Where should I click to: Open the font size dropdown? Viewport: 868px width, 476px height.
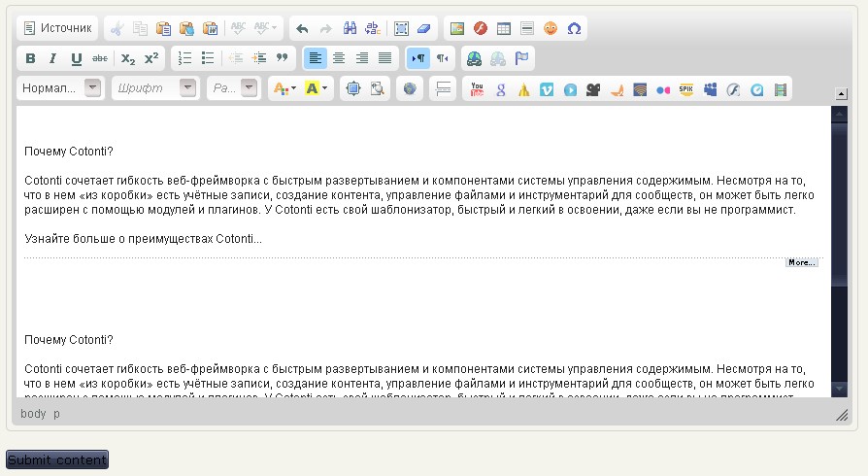pyautogui.click(x=234, y=88)
